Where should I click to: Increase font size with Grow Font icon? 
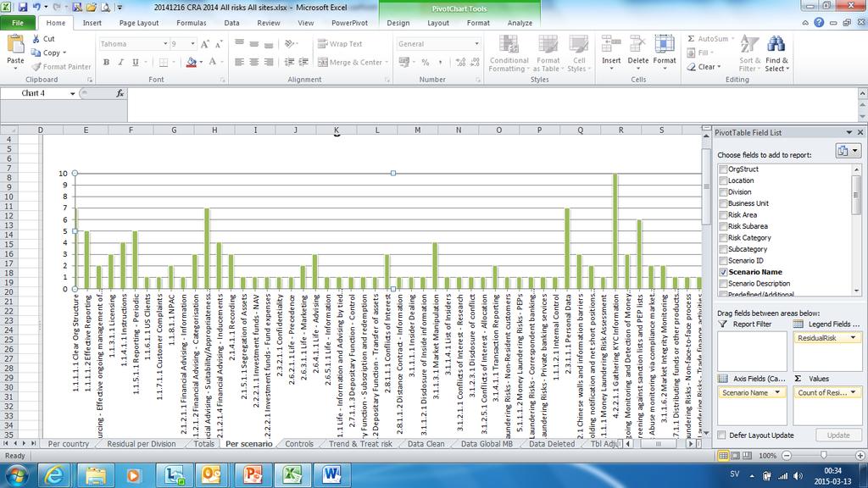coord(205,44)
